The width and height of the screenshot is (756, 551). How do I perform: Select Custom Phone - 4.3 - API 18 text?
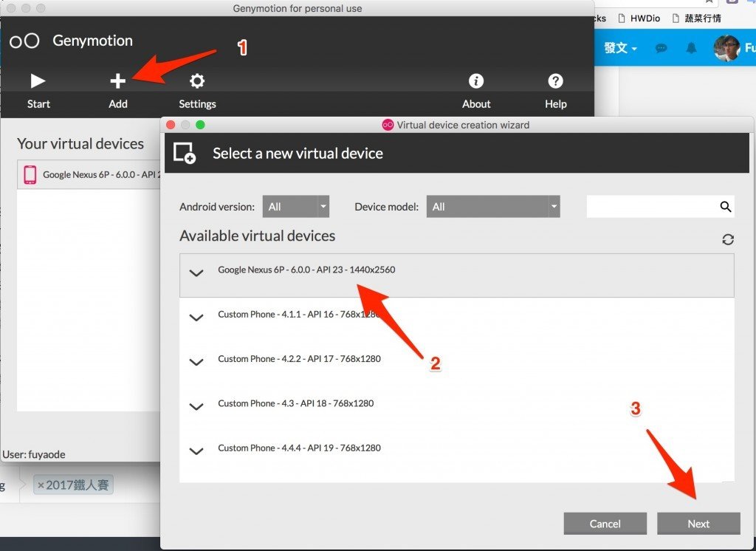295,403
